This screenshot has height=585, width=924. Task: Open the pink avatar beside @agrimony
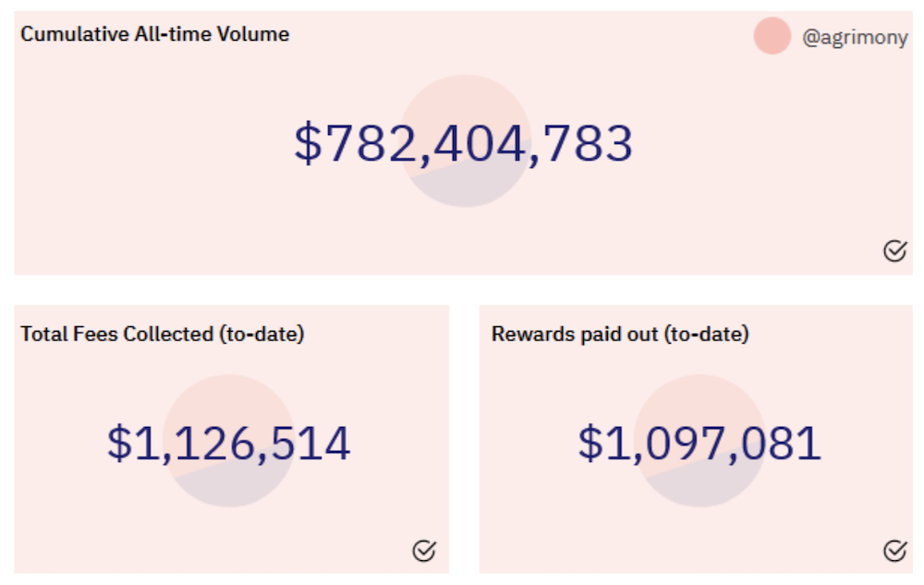(772, 36)
